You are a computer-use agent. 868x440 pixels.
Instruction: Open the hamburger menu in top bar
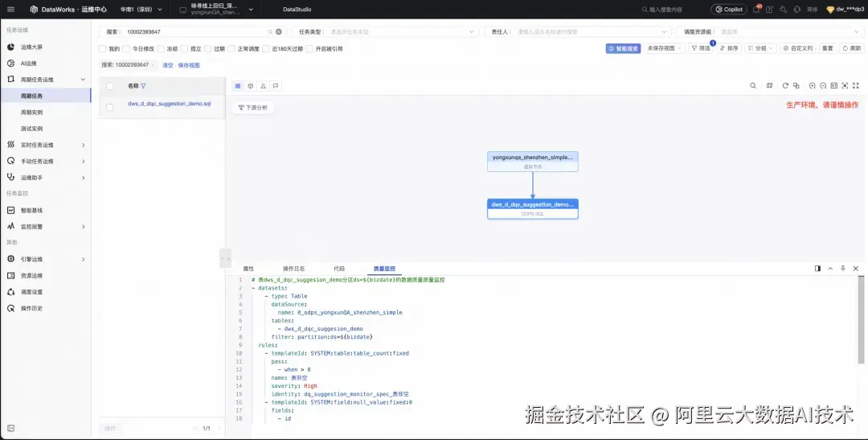pos(10,10)
